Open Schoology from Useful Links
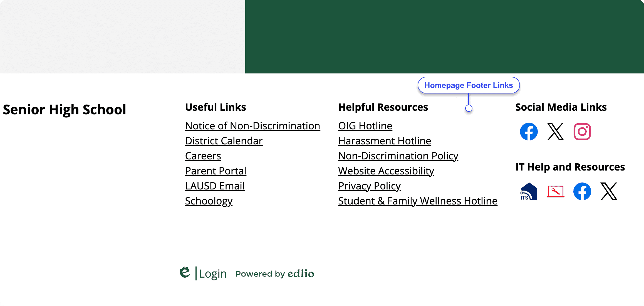The image size is (644, 306). (x=209, y=201)
